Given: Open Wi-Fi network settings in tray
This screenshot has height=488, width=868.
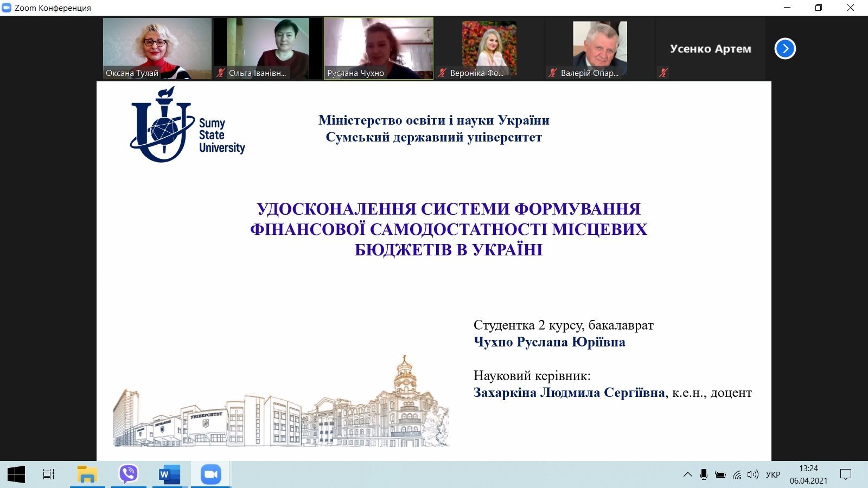Looking at the screenshot, I should click(737, 474).
